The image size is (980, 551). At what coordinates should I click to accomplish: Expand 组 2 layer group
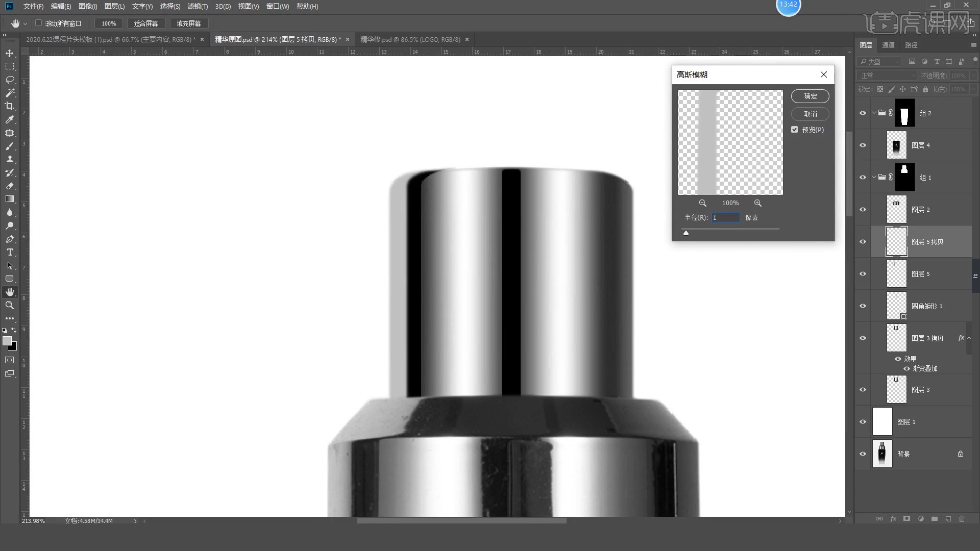coord(874,112)
